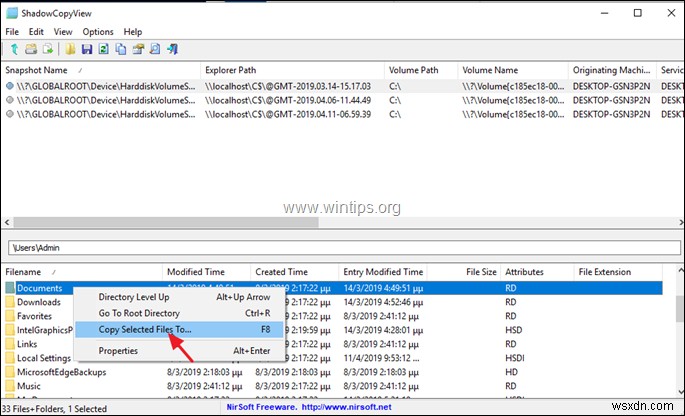Choose Directory Level Up in context menu
This screenshot has width=685, height=416.
(x=179, y=297)
